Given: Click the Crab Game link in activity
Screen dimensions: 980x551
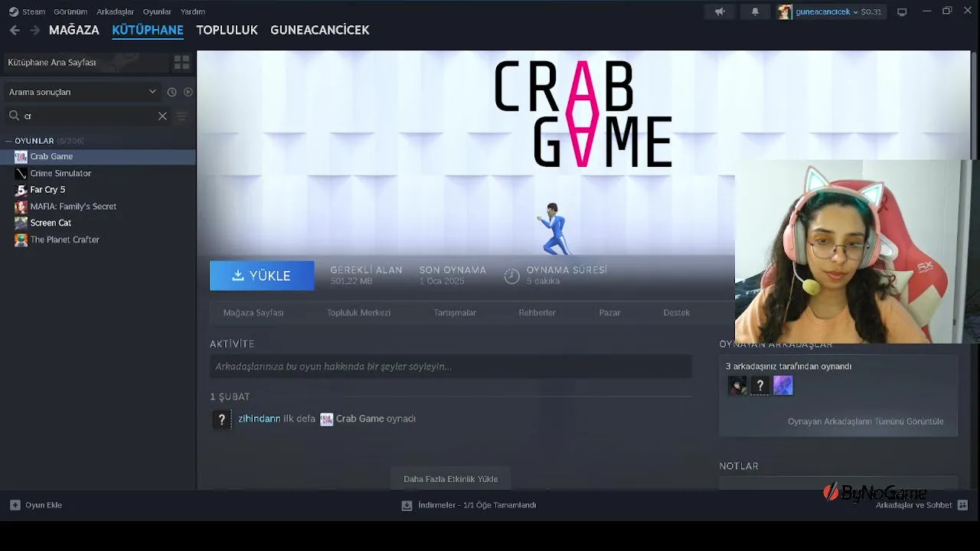Looking at the screenshot, I should 360,419.
